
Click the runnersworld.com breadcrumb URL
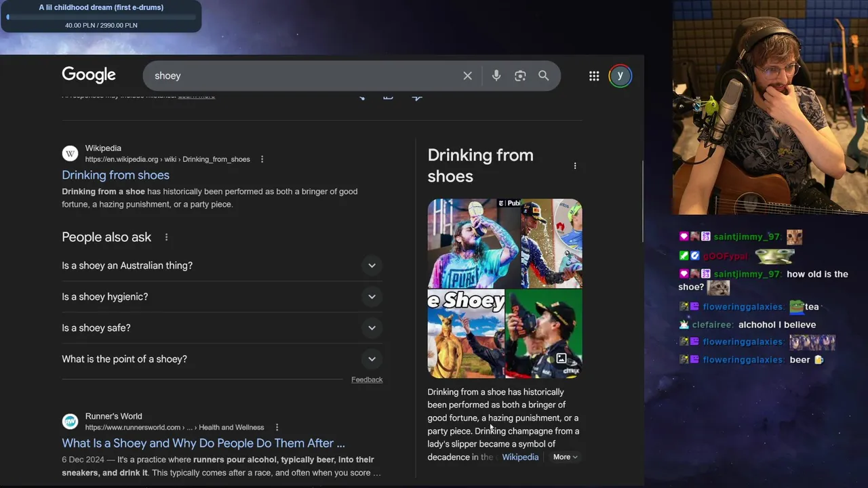pyautogui.click(x=175, y=428)
